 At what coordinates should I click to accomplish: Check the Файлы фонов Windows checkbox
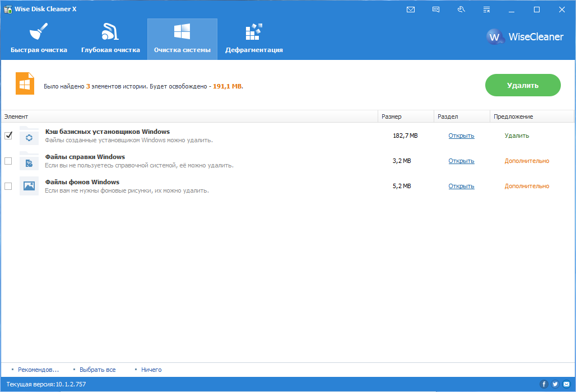point(8,186)
